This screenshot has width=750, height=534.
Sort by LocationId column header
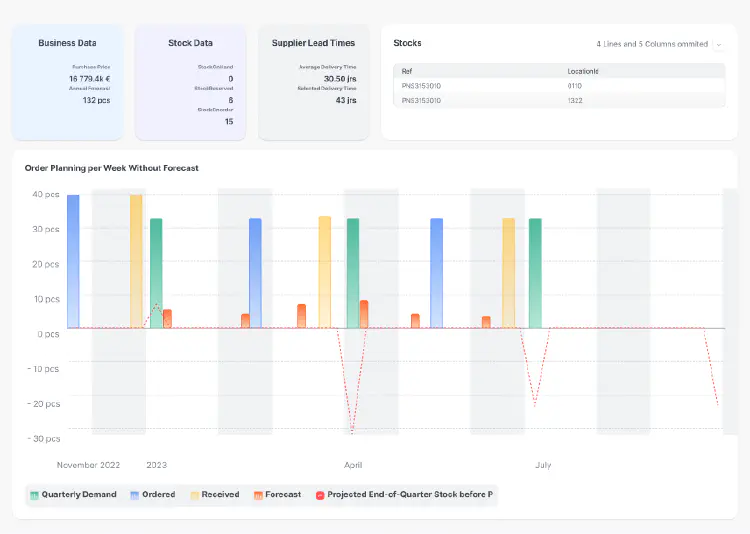(x=582, y=71)
